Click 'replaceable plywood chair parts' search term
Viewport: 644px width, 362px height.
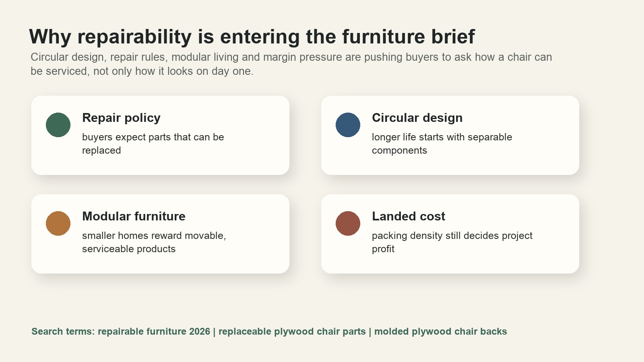click(292, 331)
